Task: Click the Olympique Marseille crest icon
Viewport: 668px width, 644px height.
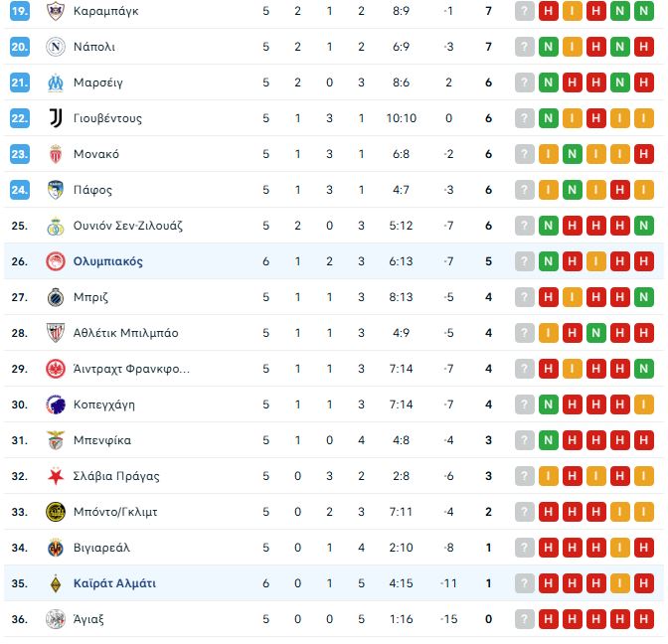Action: [x=55, y=82]
